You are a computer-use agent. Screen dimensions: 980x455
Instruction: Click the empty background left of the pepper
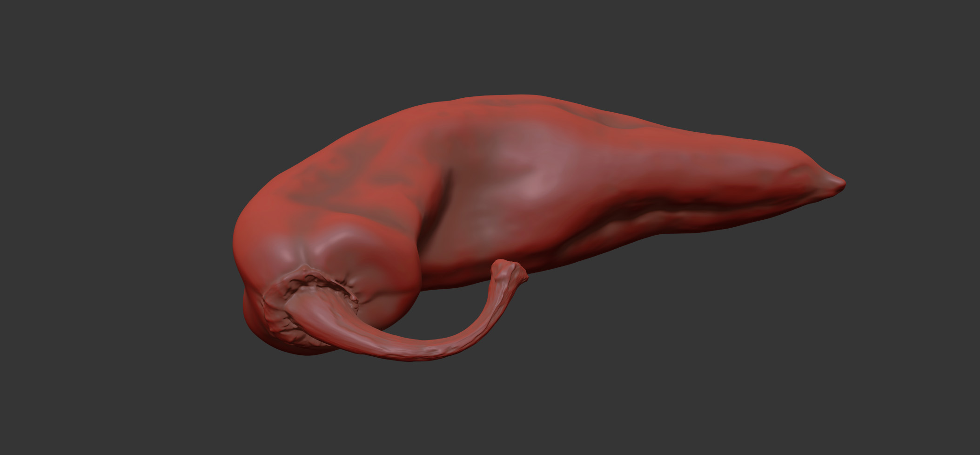tap(116, 233)
